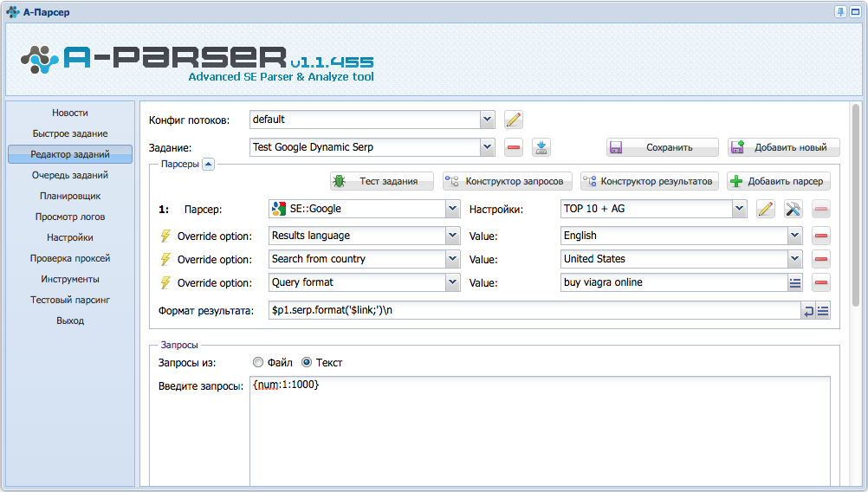Open list icon in buy viagra online field
This screenshot has height=492, width=868.
point(795,282)
